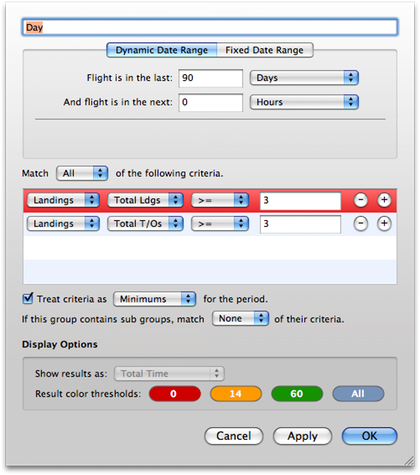Click the Flight is in the last field
420x475 pixels.
(211, 78)
